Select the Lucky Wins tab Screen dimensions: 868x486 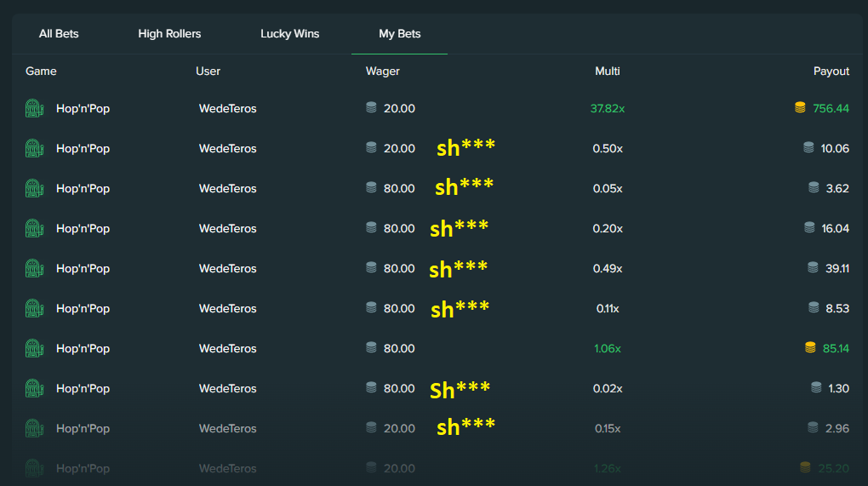pos(289,34)
